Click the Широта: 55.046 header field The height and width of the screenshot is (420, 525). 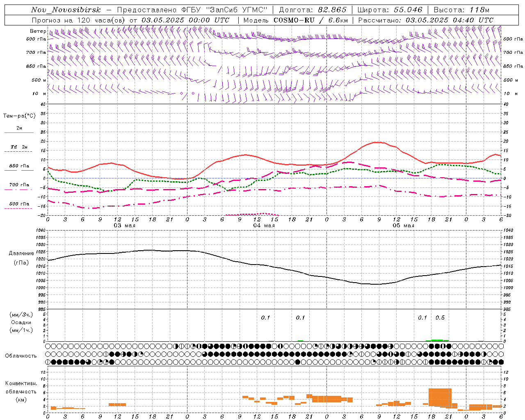pos(390,10)
